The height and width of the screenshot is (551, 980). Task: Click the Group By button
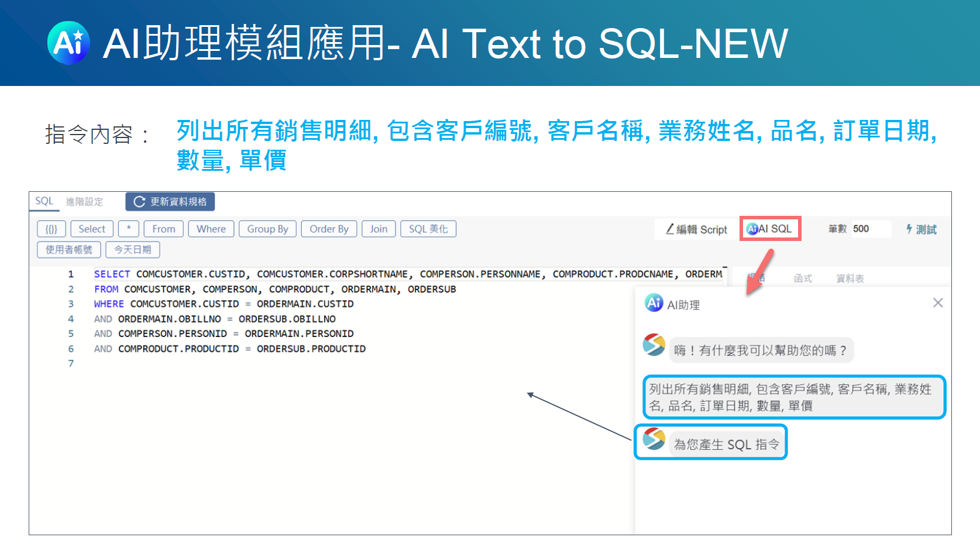[267, 229]
